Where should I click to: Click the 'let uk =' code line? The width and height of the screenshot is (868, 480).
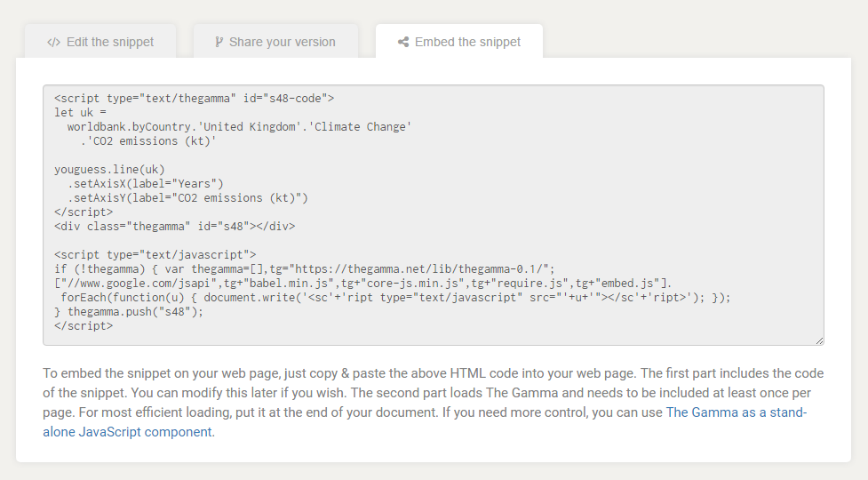click(80, 112)
